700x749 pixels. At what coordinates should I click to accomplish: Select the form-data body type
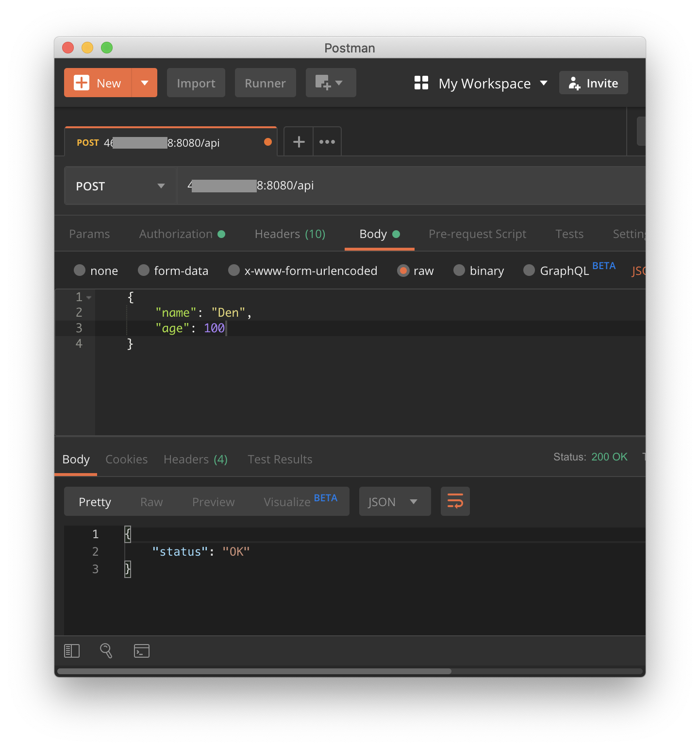pos(144,270)
